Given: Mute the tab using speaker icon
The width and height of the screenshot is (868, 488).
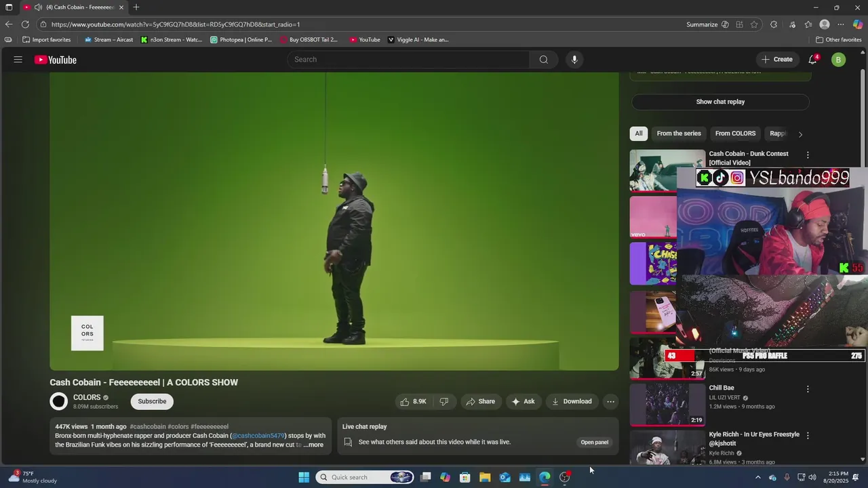Looking at the screenshot, I should click(x=38, y=7).
